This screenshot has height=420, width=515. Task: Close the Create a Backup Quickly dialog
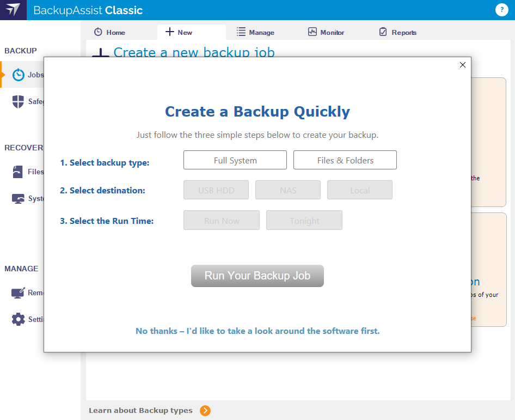click(x=462, y=65)
